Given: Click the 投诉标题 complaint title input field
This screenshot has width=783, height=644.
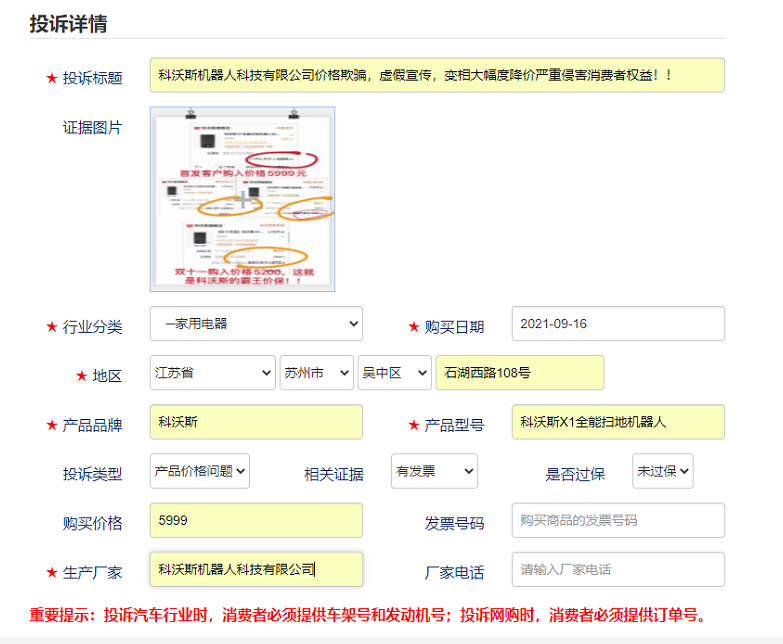Looking at the screenshot, I should 437,75.
